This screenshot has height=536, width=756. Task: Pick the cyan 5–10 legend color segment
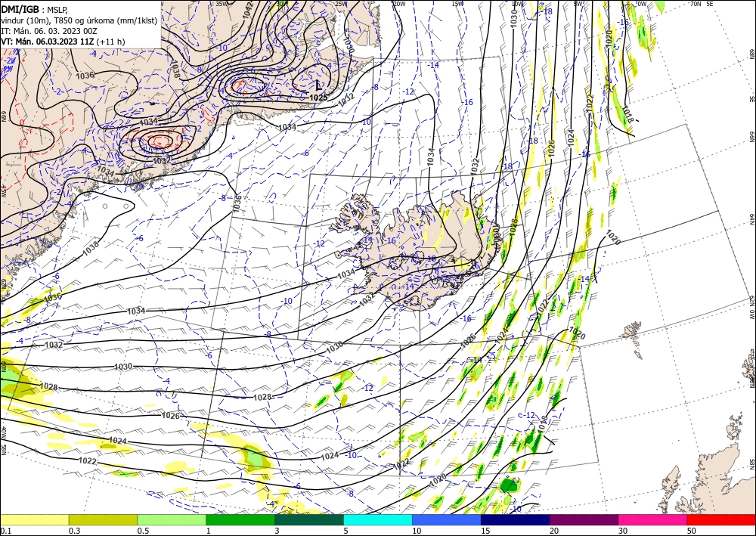point(378,519)
